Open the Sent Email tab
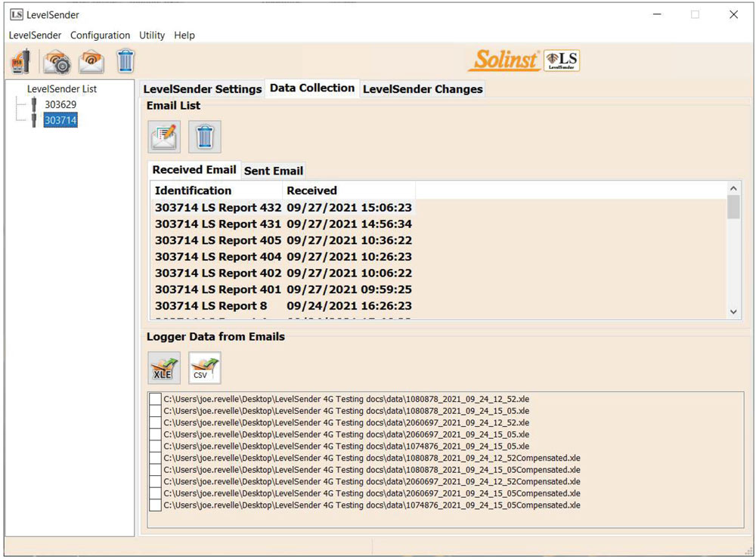756x559 pixels. coord(274,171)
